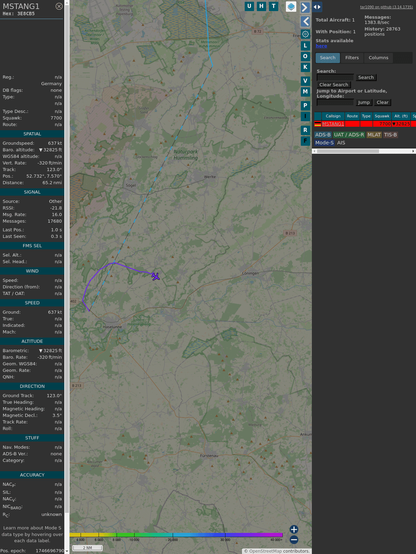Open the map layer switcher
Image resolution: width=416 pixels, height=554 pixels.
[291, 7]
